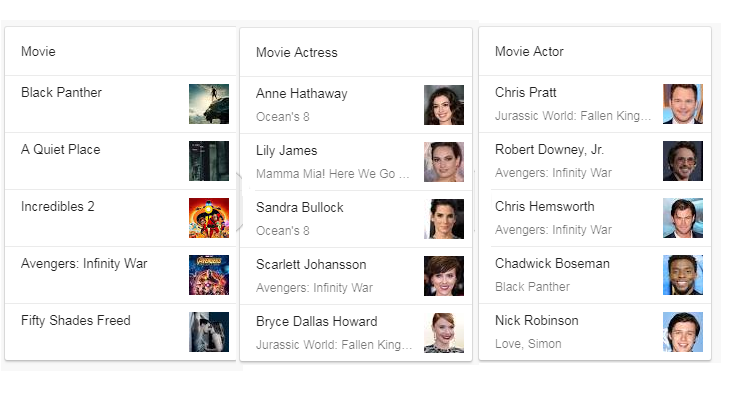Select the Chadwick Boseman name
731x400 pixels.
tap(552, 263)
